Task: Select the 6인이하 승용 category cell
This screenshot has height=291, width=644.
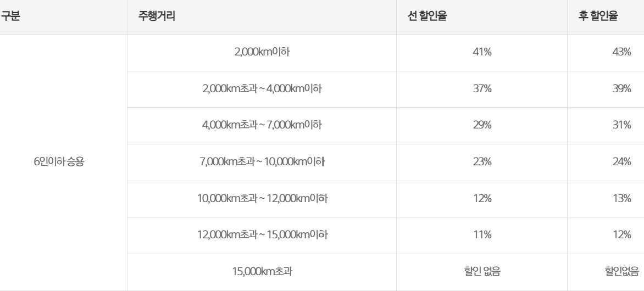Action: pos(63,162)
